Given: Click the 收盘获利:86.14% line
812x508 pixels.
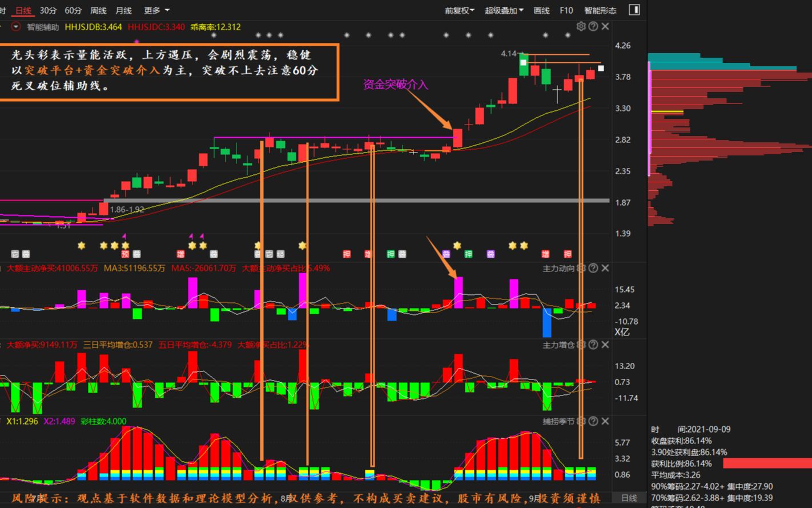Looking at the screenshot, I should 681,441.
